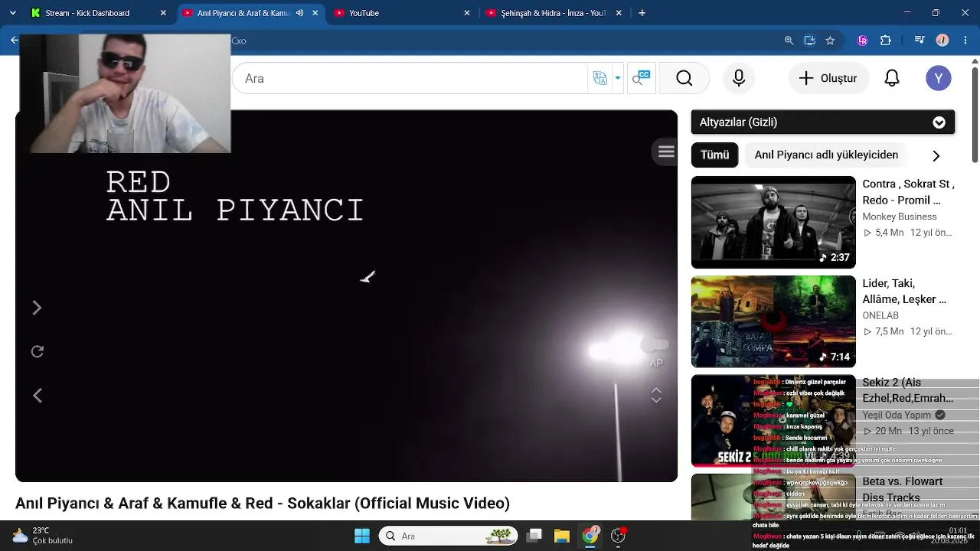Open the ONELAB channel link
Screen dimensions: 980x551
click(x=880, y=315)
